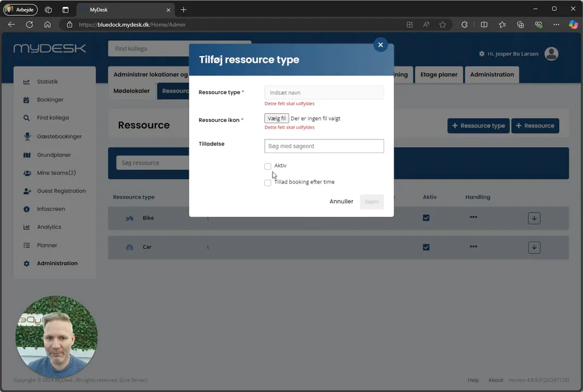583x392 pixels.
Task: Click Find kollega magnifier sidebar icon
Action: pos(26,118)
